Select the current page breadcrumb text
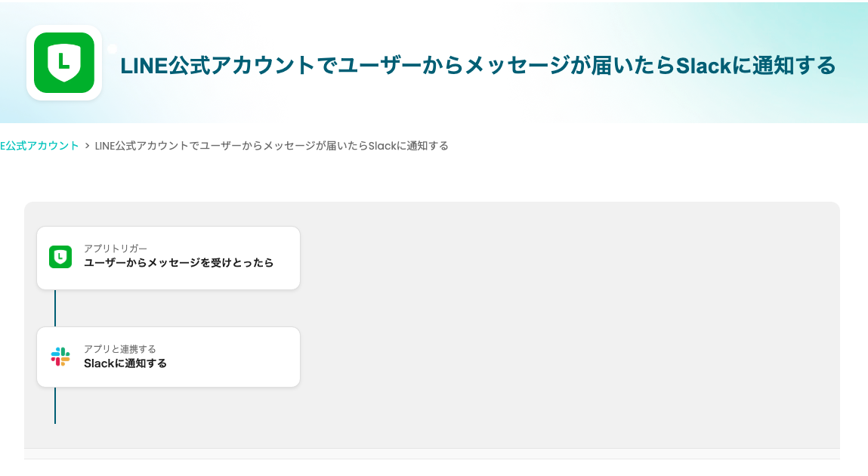This screenshot has height=476, width=868. click(x=272, y=146)
